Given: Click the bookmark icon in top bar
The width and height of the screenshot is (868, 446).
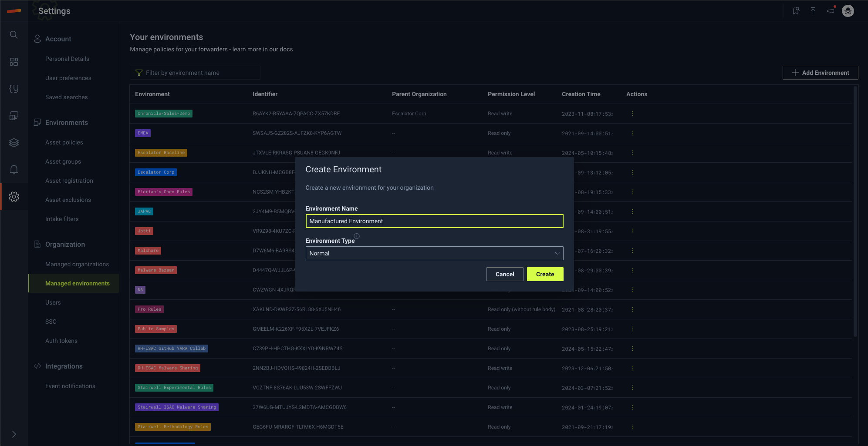Looking at the screenshot, I should [796, 11].
